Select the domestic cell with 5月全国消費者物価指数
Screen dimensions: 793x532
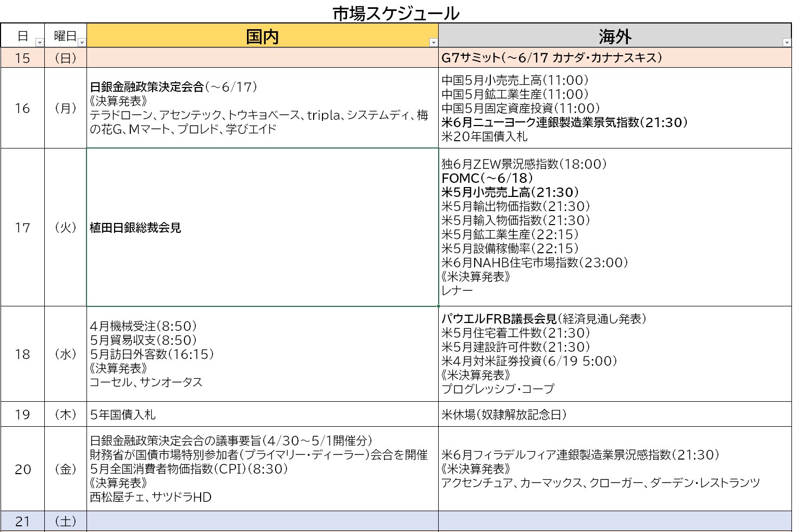coord(262,469)
